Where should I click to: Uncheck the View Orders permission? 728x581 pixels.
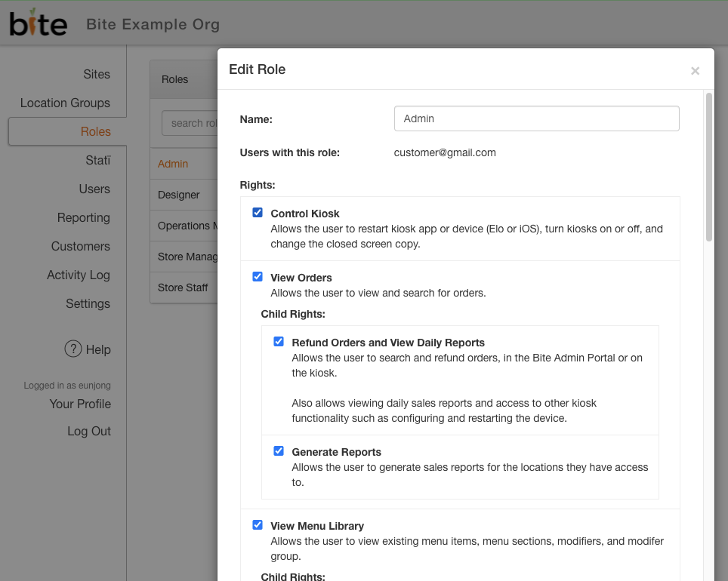(258, 276)
